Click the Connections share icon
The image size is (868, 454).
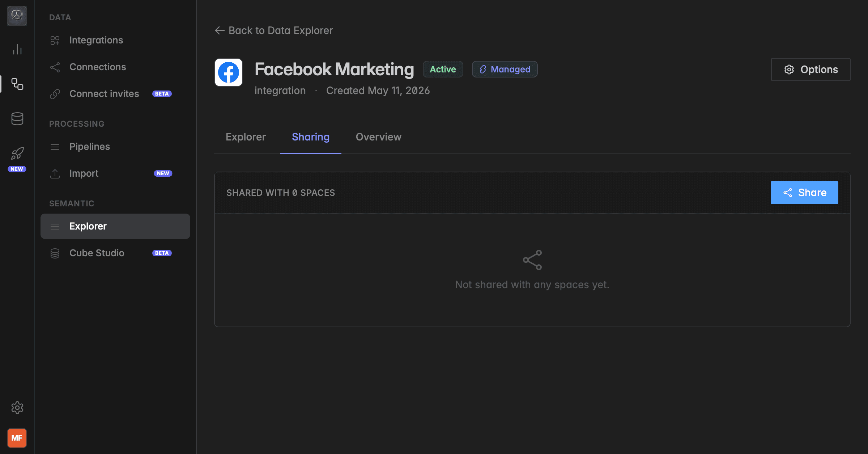coord(55,67)
